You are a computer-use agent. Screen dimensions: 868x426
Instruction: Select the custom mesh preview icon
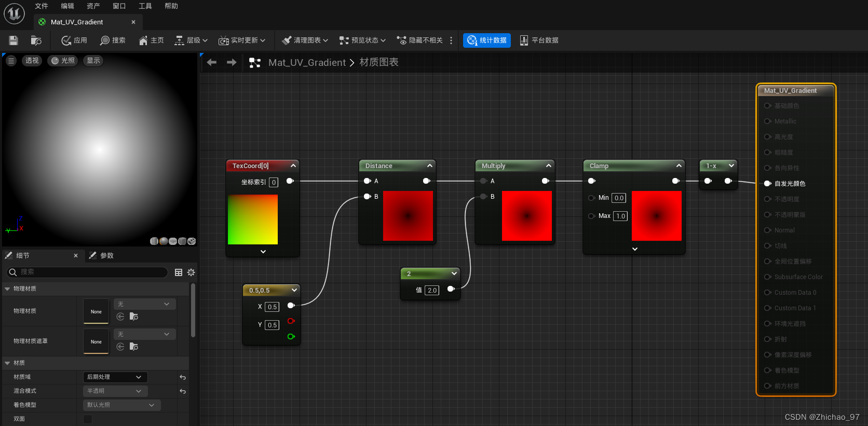(x=192, y=241)
